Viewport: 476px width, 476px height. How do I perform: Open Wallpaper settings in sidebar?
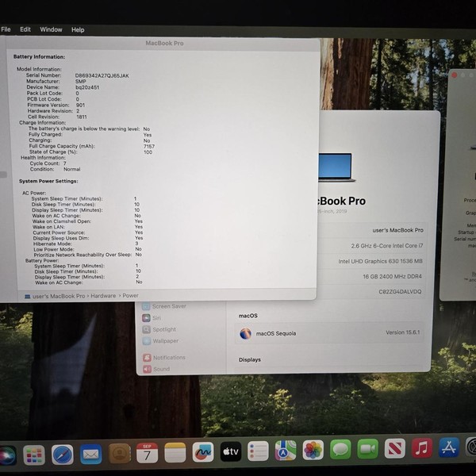pos(160,341)
